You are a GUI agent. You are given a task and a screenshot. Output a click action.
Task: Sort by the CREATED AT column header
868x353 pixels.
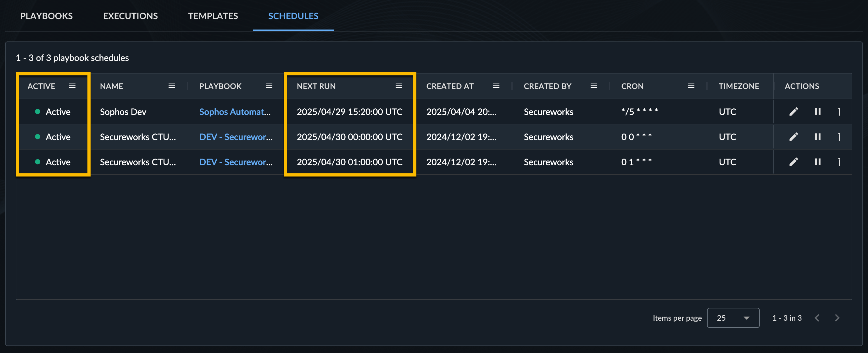point(450,86)
